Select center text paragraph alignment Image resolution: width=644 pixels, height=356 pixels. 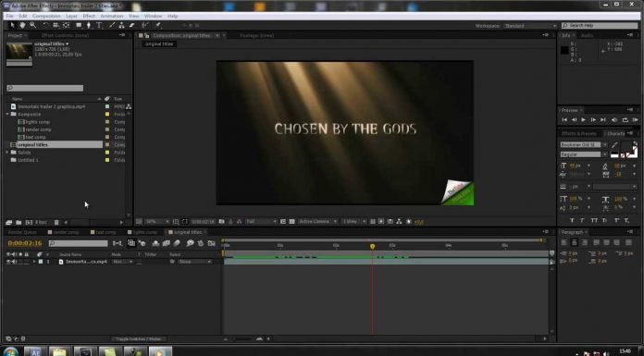point(575,242)
